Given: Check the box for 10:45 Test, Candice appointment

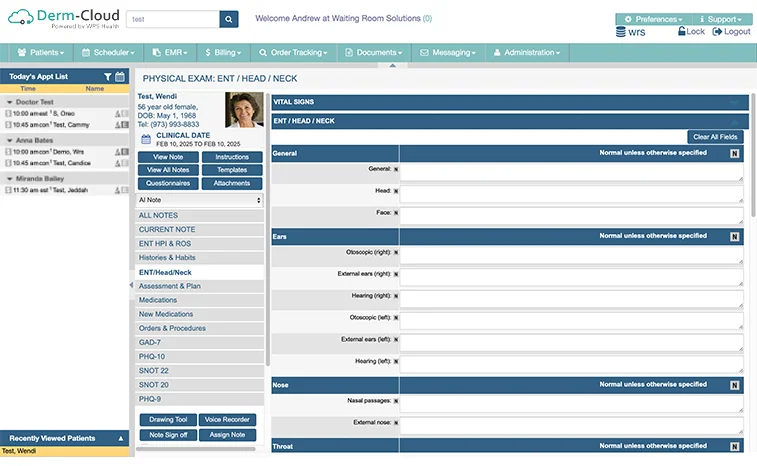Looking at the screenshot, I should click(x=8, y=163).
